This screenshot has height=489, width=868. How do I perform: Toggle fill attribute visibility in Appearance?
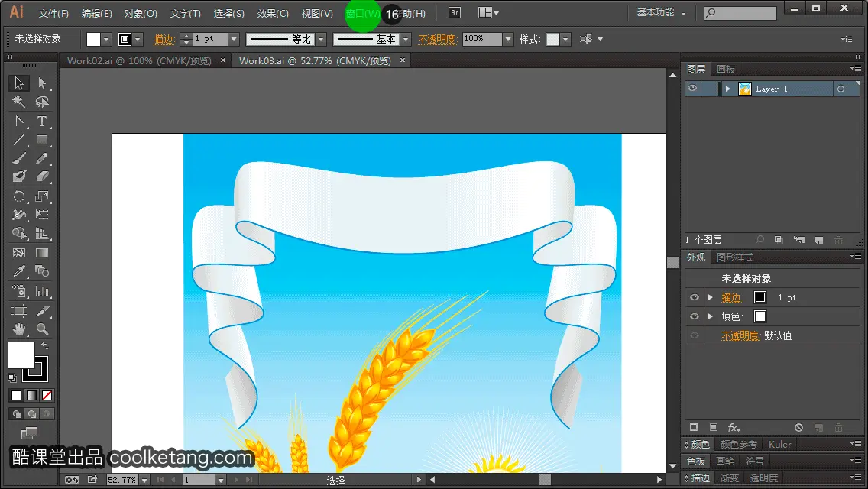click(695, 316)
